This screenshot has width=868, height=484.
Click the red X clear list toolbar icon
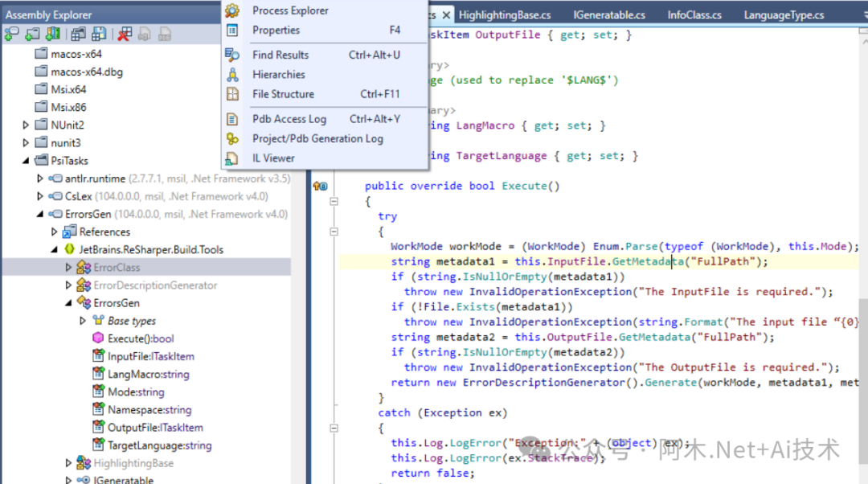pos(124,34)
